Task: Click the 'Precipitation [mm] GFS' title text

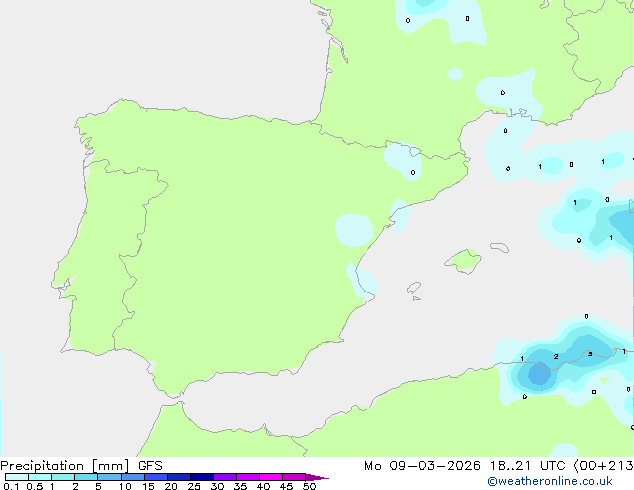Action: [81, 466]
